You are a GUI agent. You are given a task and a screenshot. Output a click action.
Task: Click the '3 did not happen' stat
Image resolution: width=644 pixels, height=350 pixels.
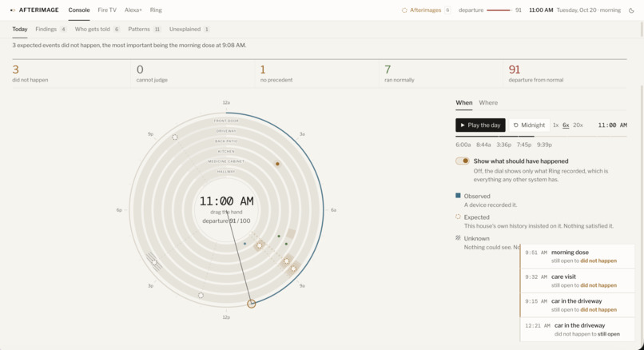coord(70,74)
